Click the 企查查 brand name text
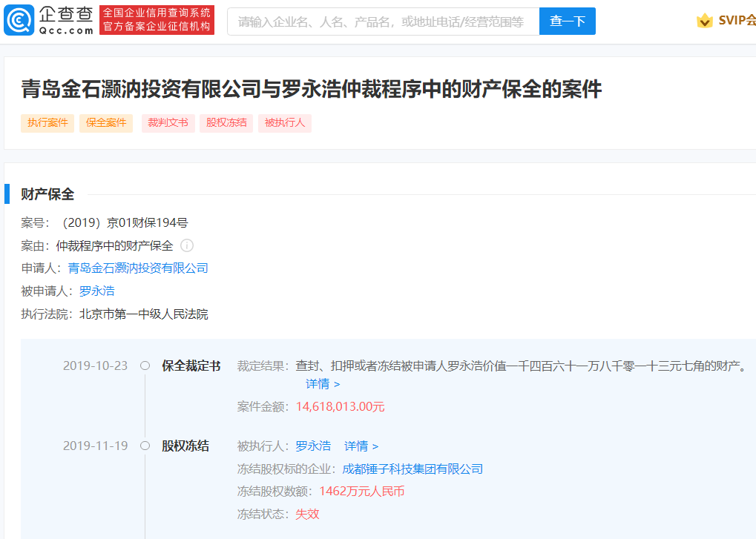The height and width of the screenshot is (539, 756). 66,14
